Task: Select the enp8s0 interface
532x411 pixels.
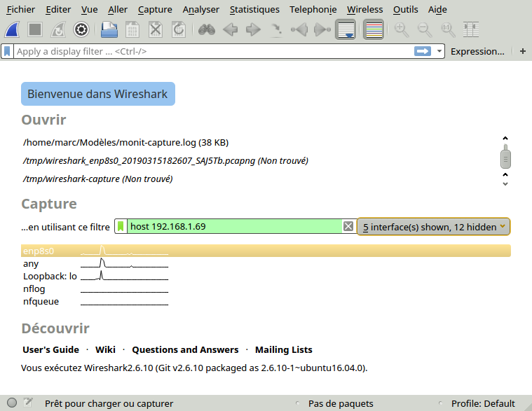Action: 266,251
